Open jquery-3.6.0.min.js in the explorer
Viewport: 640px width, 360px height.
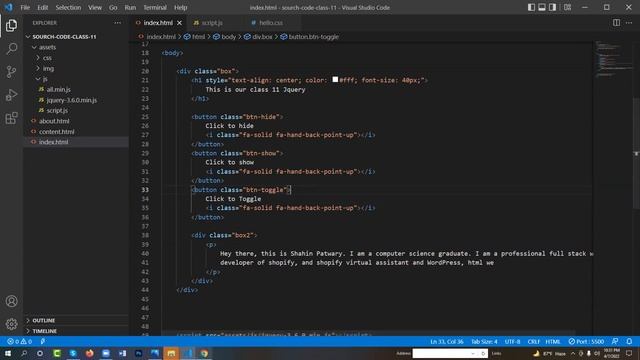click(72, 100)
